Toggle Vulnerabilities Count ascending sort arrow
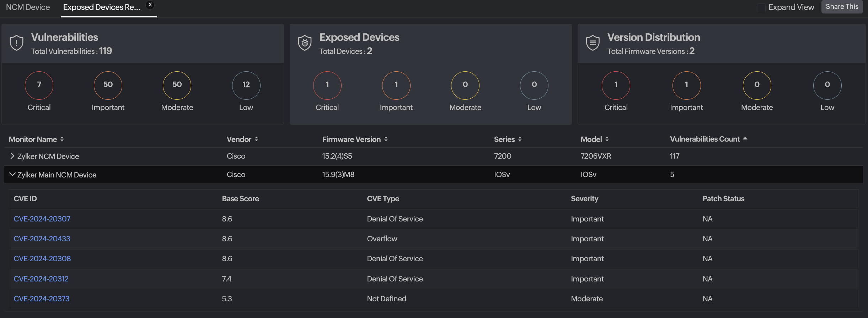 coord(745,139)
